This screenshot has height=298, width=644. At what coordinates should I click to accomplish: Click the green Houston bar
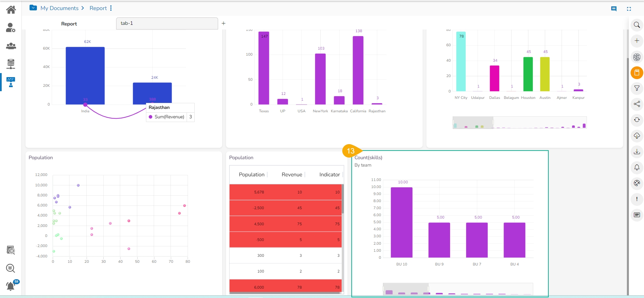tap(528, 74)
